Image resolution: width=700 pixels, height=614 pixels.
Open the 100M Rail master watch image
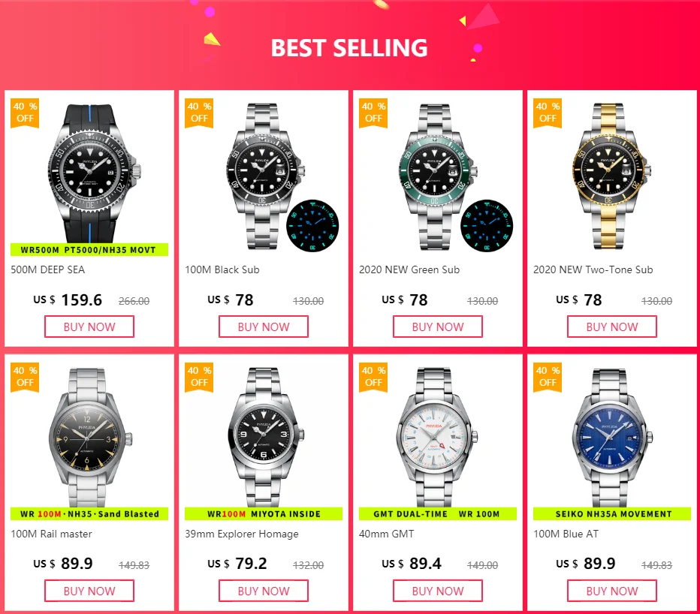point(89,438)
